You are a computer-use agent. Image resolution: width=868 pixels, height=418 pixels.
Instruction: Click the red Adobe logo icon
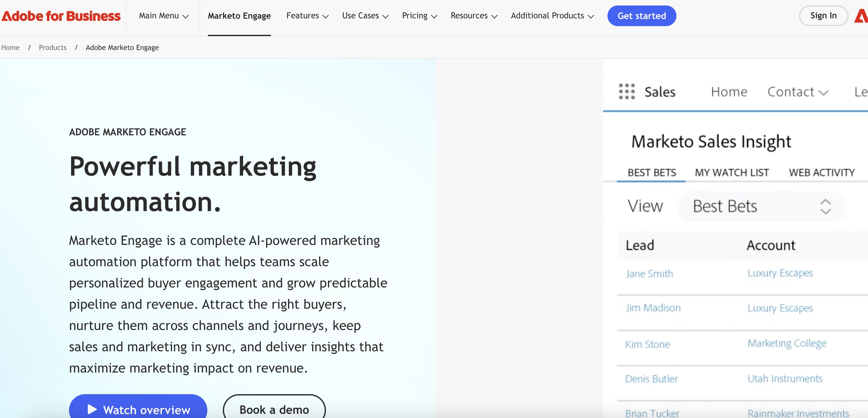pyautogui.click(x=861, y=16)
